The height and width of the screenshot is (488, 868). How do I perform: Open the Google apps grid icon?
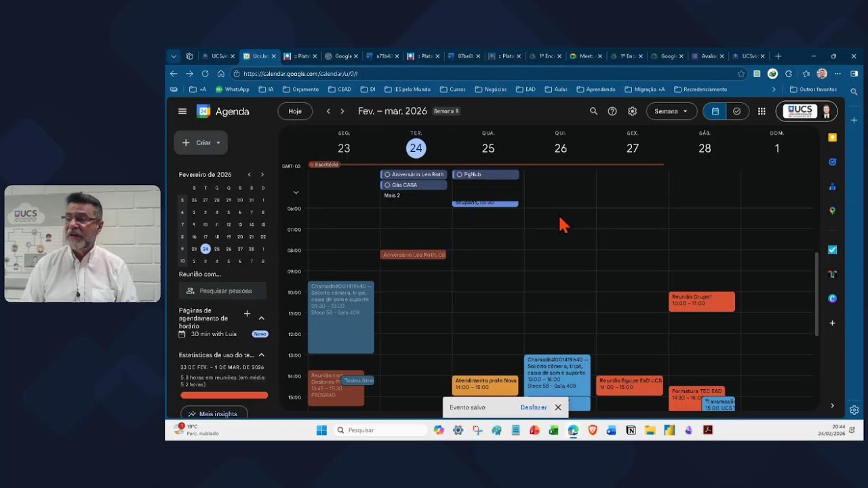tap(762, 111)
